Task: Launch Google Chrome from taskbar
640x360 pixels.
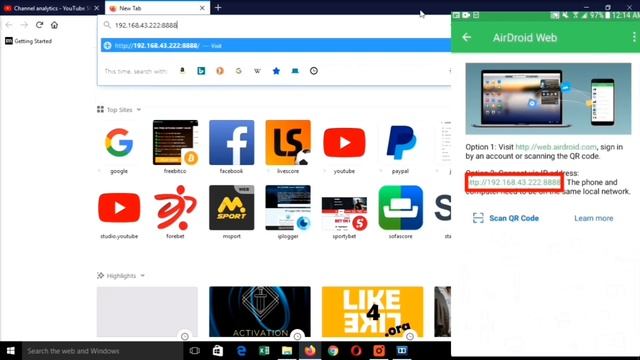Action: tap(333, 351)
